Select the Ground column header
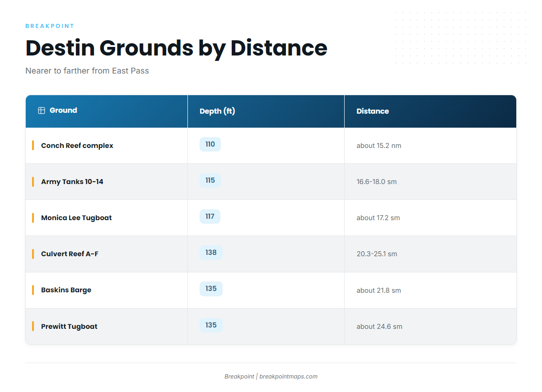 [107, 111]
